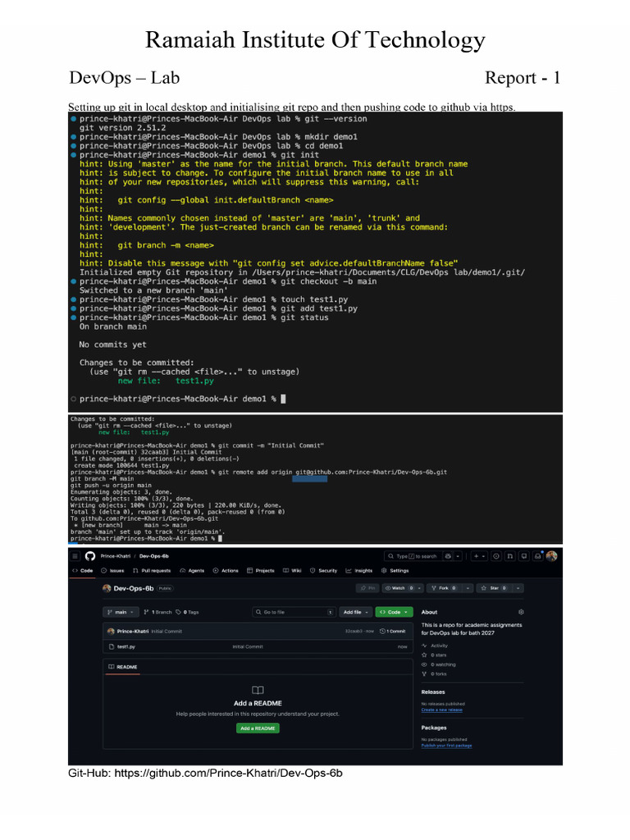The height and width of the screenshot is (840, 630).
Task: Click the avatar beside Dev-Ops-6b repository title
Action: pos(107,588)
